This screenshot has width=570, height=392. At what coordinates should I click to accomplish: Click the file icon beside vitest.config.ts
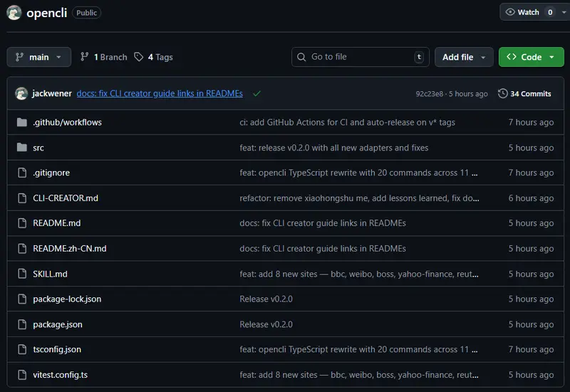pyautogui.click(x=22, y=375)
